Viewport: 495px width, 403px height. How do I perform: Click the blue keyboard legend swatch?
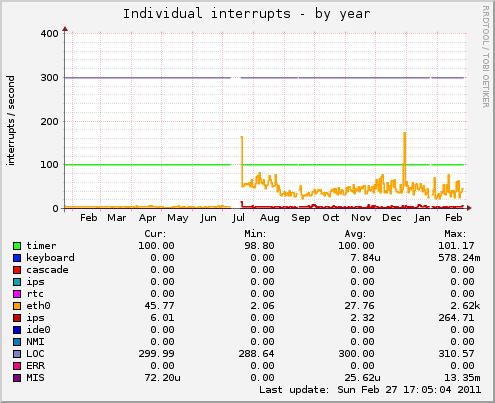pyautogui.click(x=17, y=258)
